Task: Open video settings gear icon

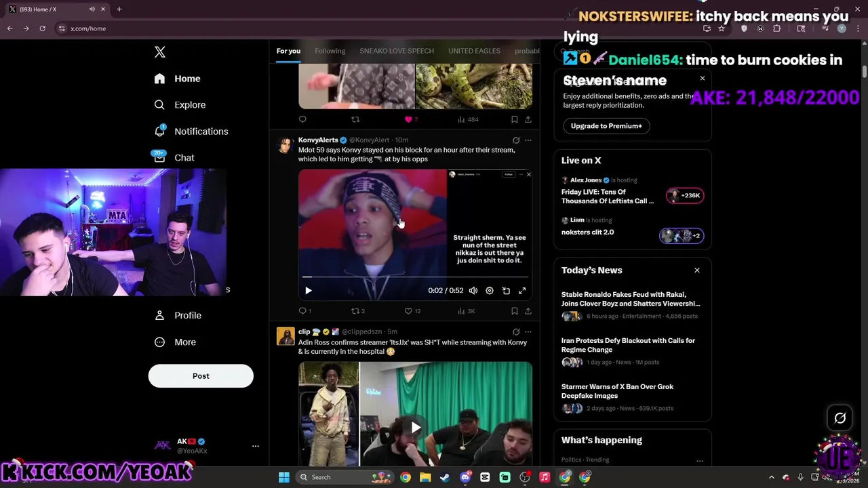Action: (x=490, y=291)
